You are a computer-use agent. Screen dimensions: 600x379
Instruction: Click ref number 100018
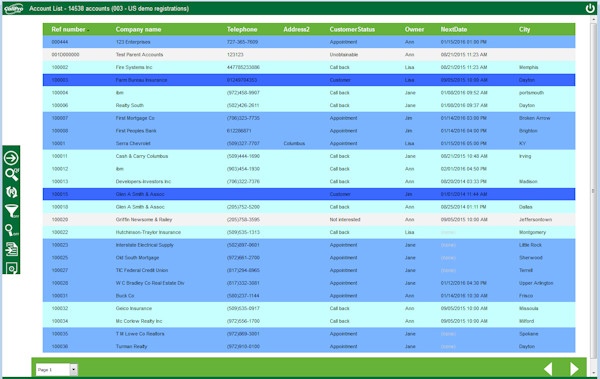pyautogui.click(x=60, y=207)
